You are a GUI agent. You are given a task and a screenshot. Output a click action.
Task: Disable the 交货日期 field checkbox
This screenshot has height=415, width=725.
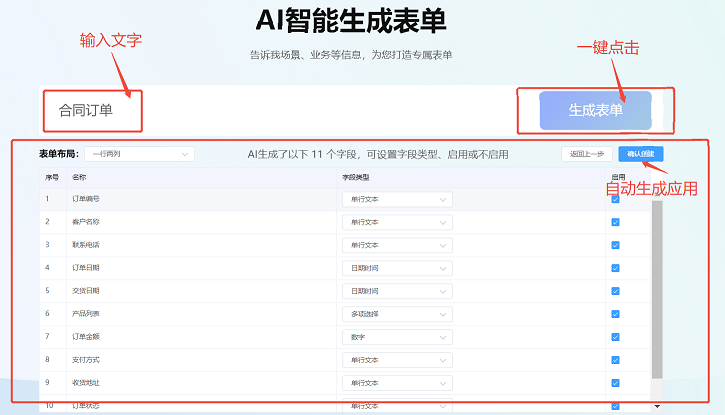click(x=615, y=291)
